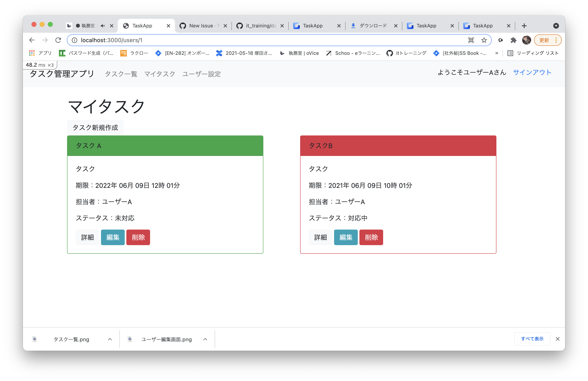Image resolution: width=588 pixels, height=381 pixels.
Task: Open the Extensions puzzle icon
Action: click(x=513, y=40)
